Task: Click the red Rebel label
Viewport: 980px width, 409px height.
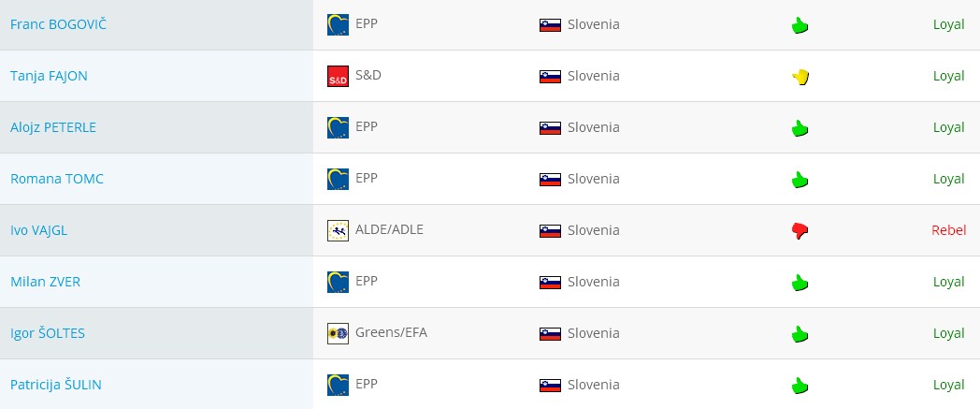Action: [948, 230]
